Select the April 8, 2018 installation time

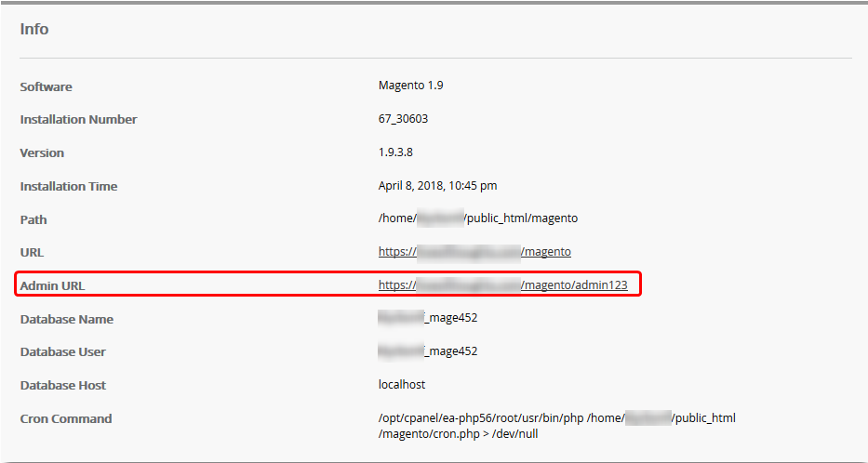(x=437, y=186)
